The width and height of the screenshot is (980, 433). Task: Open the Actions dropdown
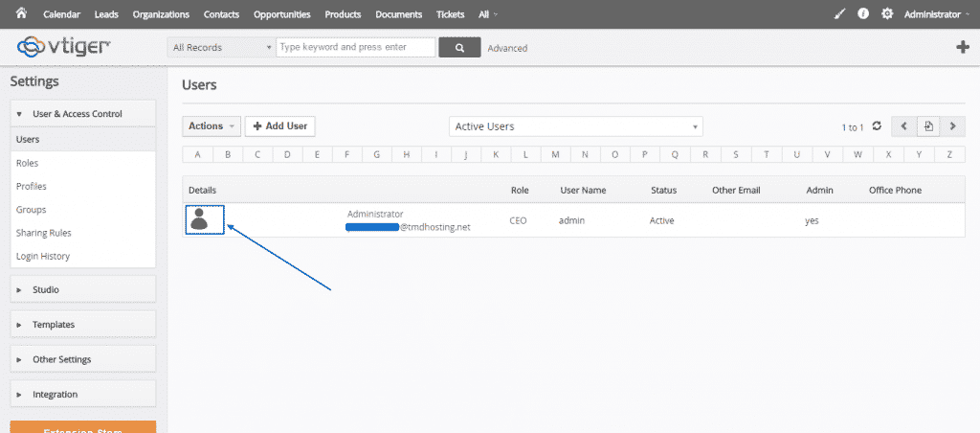coord(212,126)
